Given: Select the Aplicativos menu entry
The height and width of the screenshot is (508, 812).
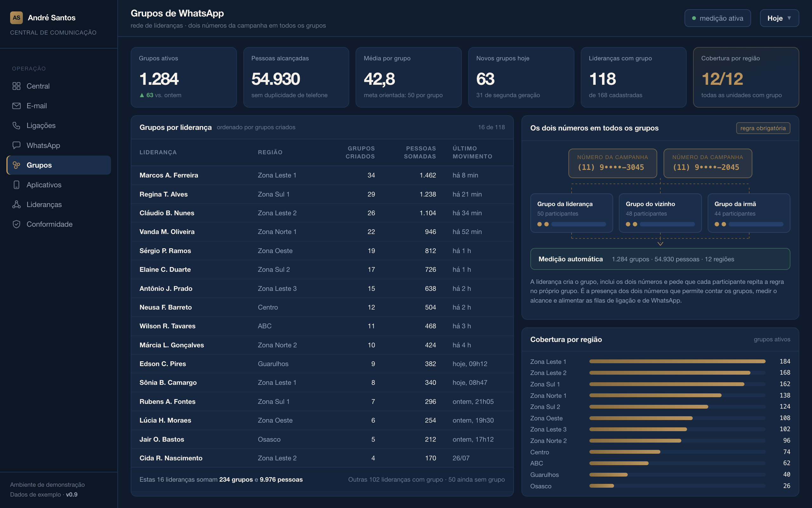Looking at the screenshot, I should click(59, 185).
